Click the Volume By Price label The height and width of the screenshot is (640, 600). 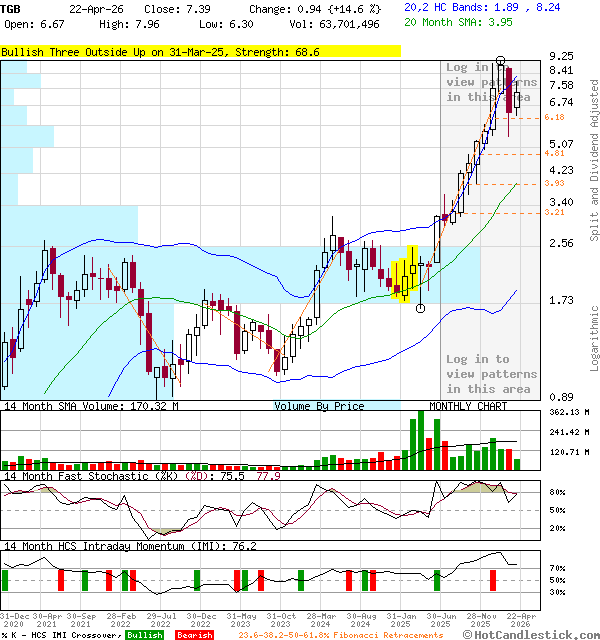pos(319,406)
